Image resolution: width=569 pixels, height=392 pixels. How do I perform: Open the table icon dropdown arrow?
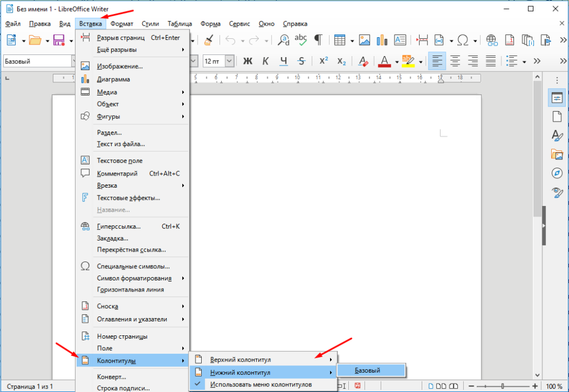pyautogui.click(x=352, y=41)
